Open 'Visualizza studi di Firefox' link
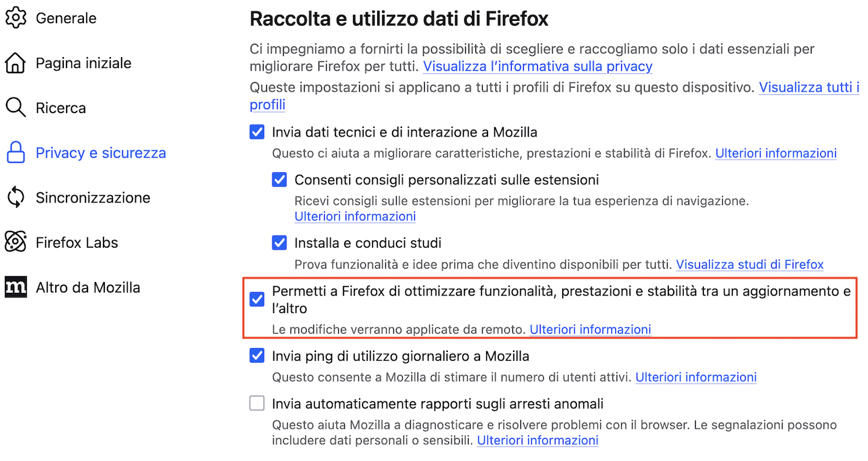 (750, 264)
